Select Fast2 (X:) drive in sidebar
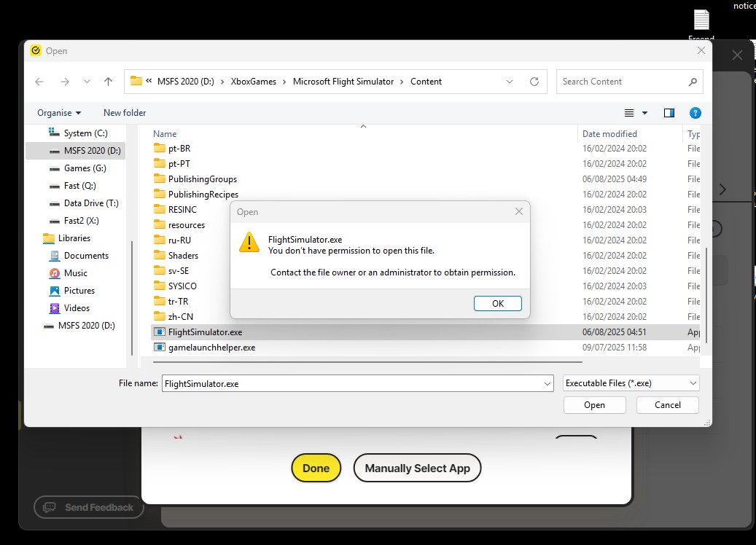 click(75, 221)
